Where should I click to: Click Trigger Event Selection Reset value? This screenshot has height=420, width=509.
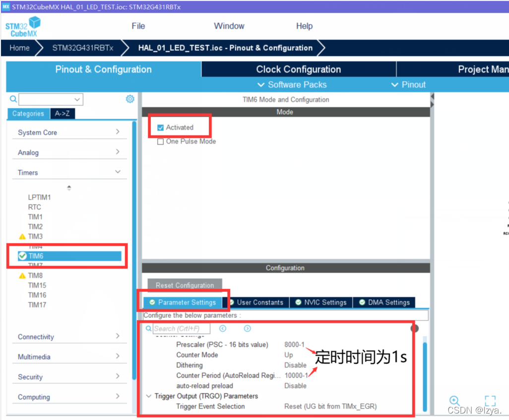tap(330, 407)
